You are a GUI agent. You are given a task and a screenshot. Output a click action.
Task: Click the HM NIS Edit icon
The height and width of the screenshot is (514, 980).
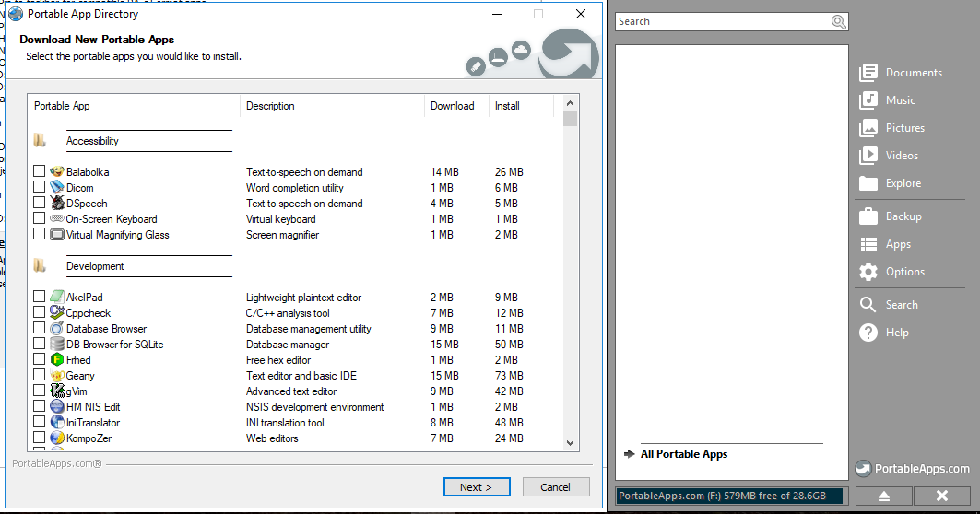pos(57,406)
